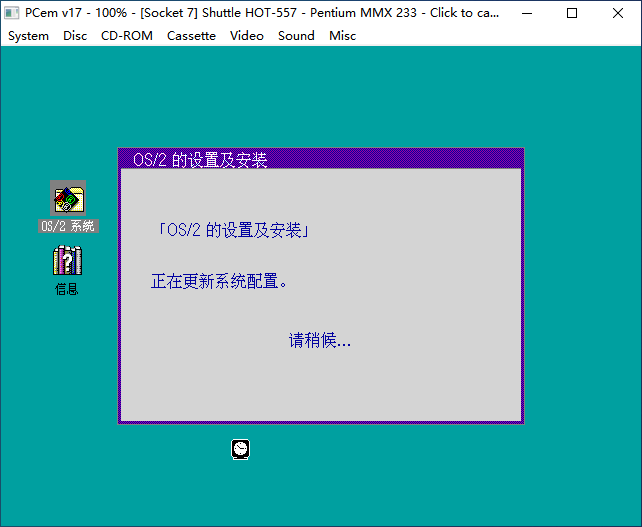The height and width of the screenshot is (527, 642).
Task: Click the 正在更新系统配置 message text
Action: 220,281
